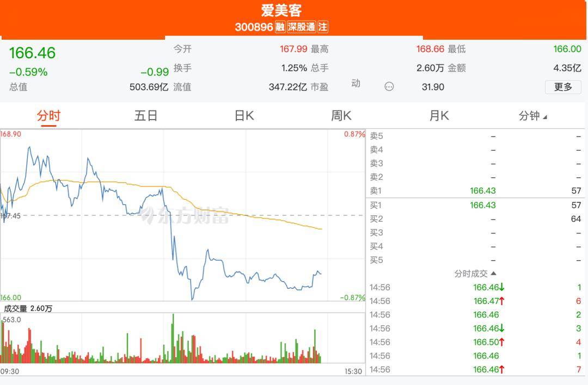Screen dimensions: 588x385
Task: Select the 日K daily candlestick tab
Action: [244, 116]
